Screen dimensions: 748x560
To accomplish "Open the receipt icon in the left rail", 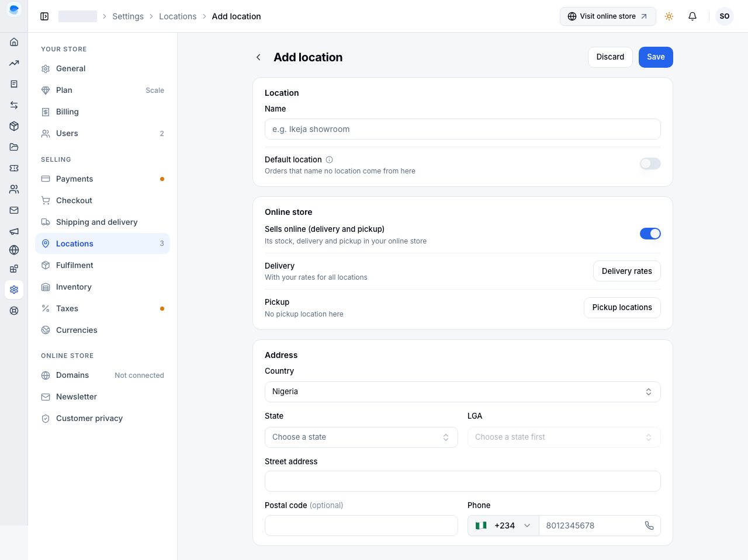I will [14, 84].
